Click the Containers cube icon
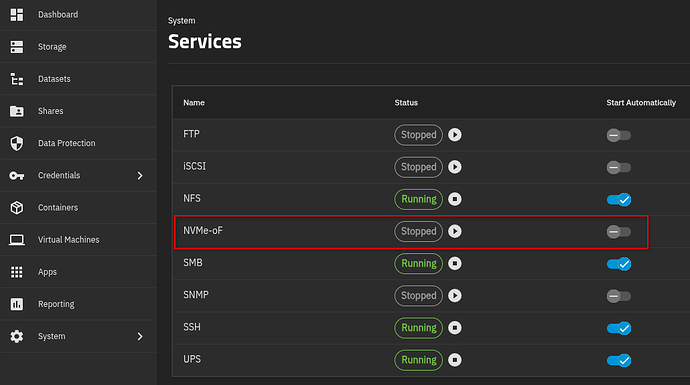This screenshot has width=690, height=385. 17,208
